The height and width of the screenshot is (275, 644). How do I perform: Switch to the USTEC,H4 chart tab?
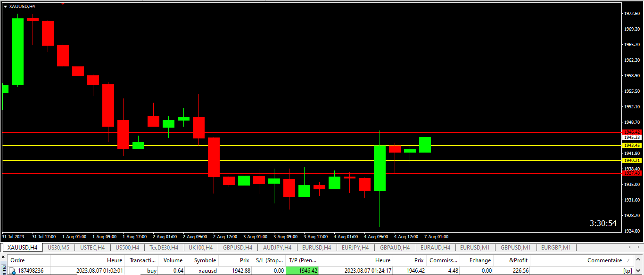(x=92, y=248)
